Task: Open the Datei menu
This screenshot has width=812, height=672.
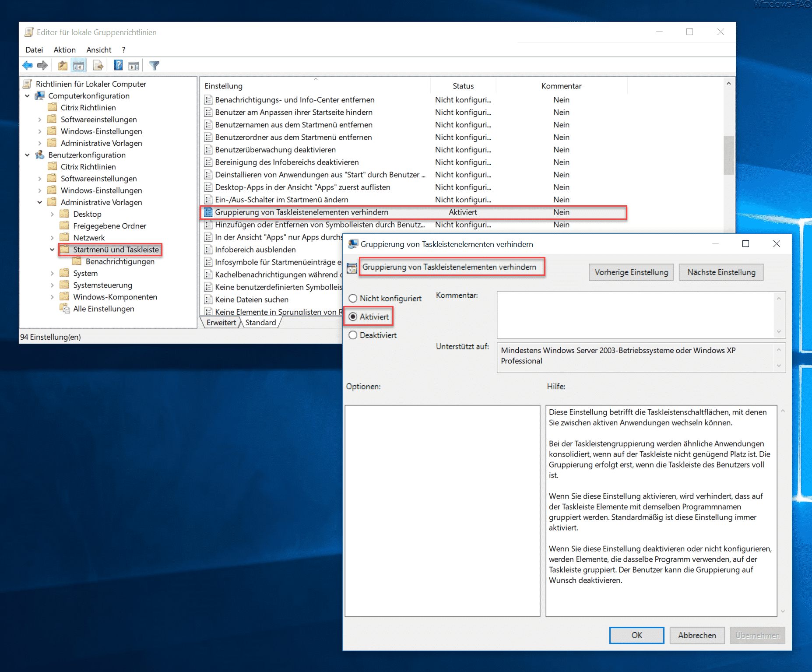Action: (x=34, y=49)
